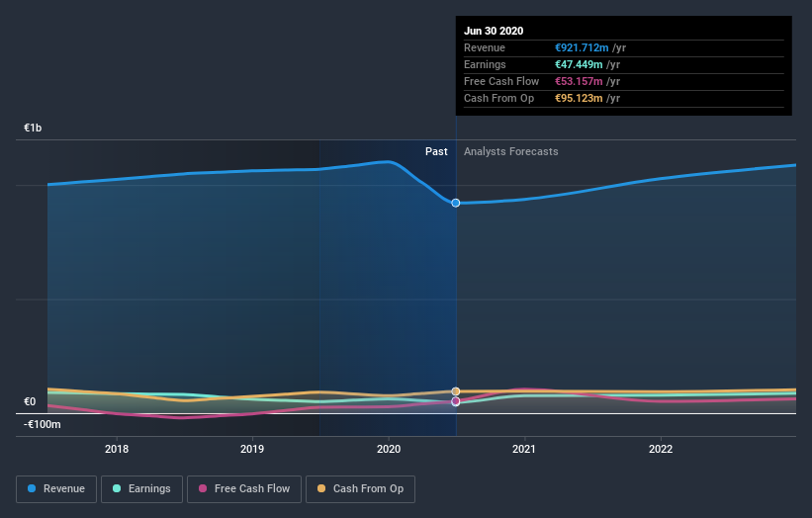The height and width of the screenshot is (518, 812).
Task: Click the -€100m y-axis label
Action: (x=42, y=424)
